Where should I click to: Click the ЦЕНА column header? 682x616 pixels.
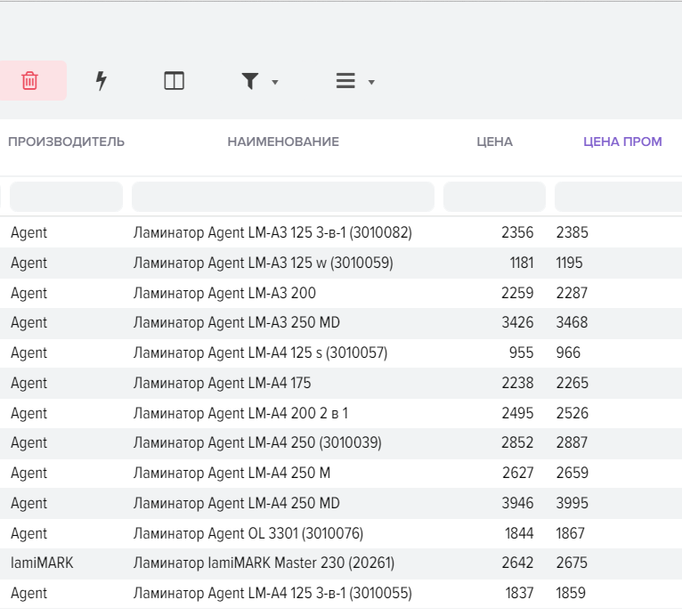point(494,142)
